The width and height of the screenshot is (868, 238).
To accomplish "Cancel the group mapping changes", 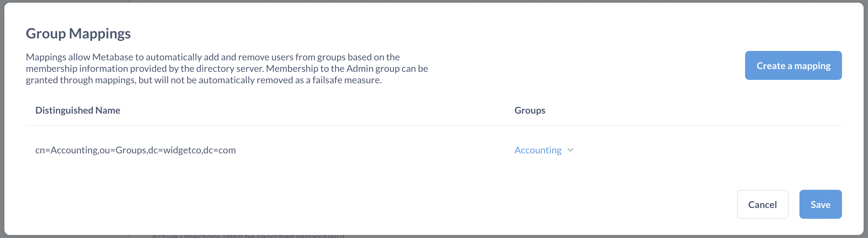I will point(762,204).
